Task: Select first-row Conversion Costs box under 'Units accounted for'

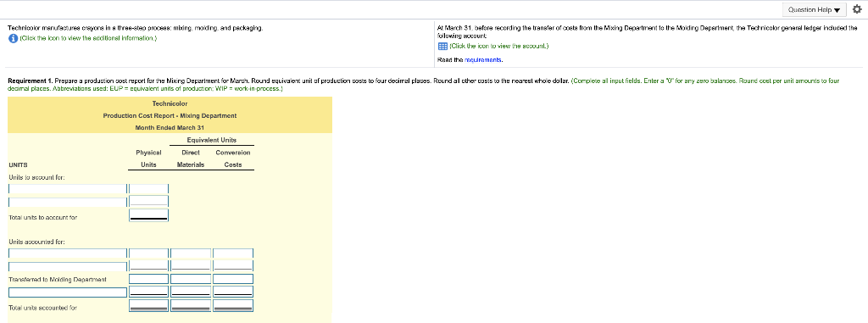Action: tap(233, 253)
